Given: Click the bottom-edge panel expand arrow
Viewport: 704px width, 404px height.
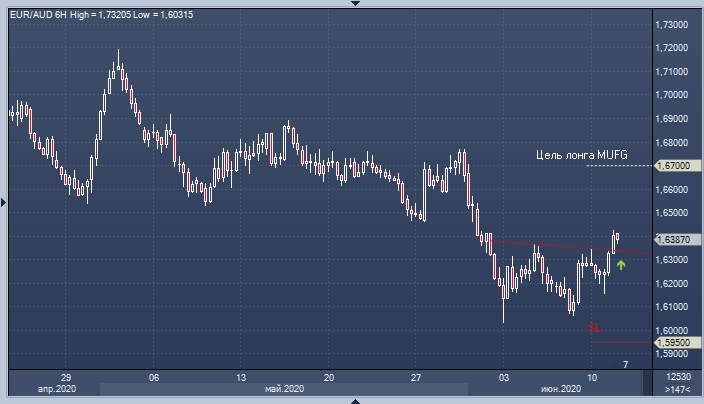Looking at the screenshot, I should [352, 400].
